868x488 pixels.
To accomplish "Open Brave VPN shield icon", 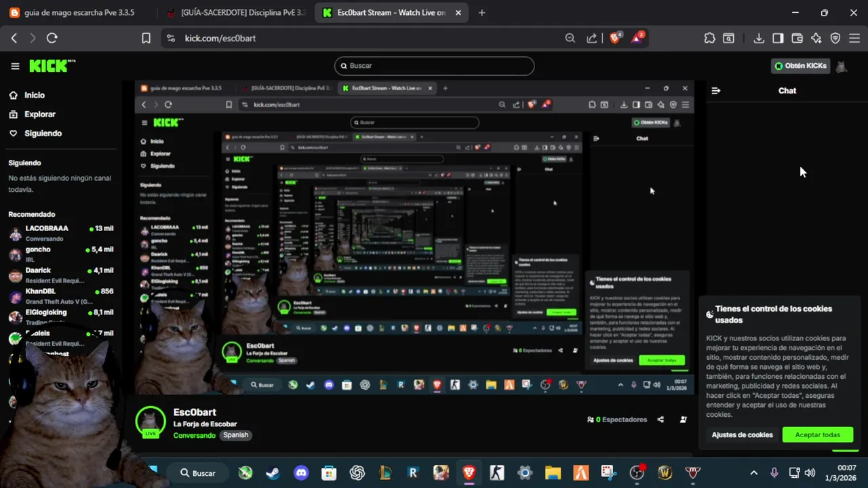I will point(835,39).
